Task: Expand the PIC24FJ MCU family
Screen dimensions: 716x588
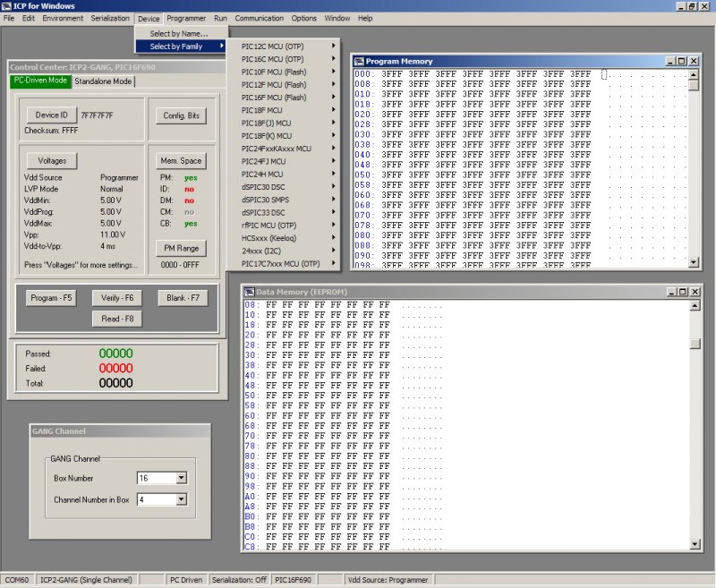Action: pyautogui.click(x=283, y=161)
